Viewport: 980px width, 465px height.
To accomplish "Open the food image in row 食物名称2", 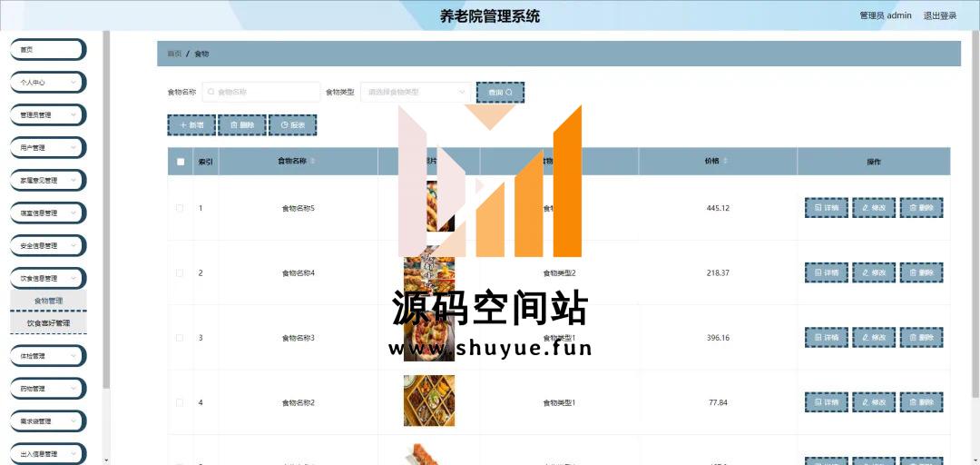I will coord(429,401).
